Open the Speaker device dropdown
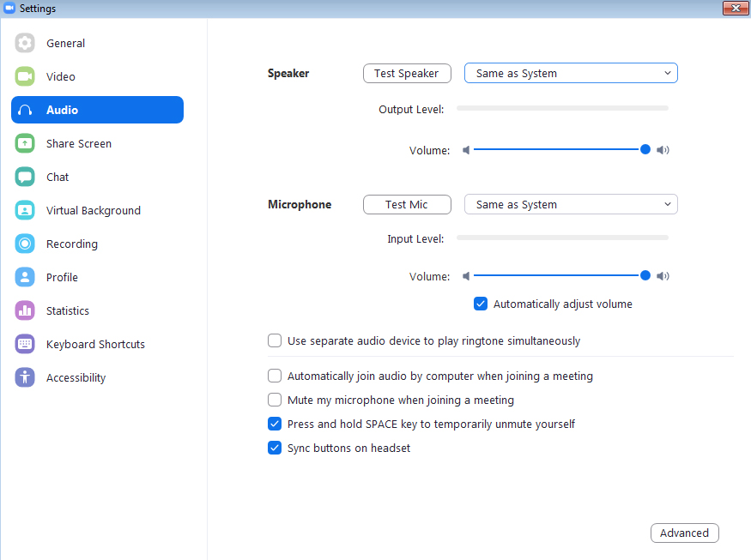 coord(571,73)
